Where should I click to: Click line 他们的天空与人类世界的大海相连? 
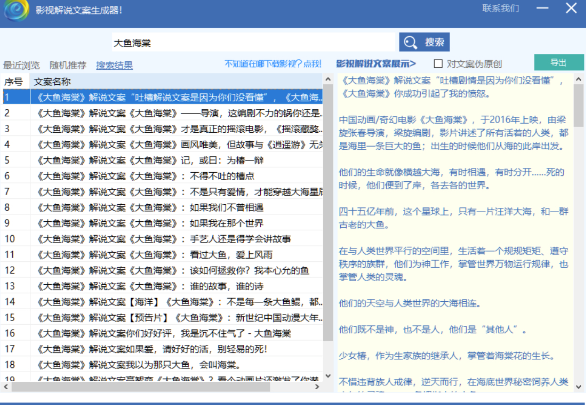(410, 303)
